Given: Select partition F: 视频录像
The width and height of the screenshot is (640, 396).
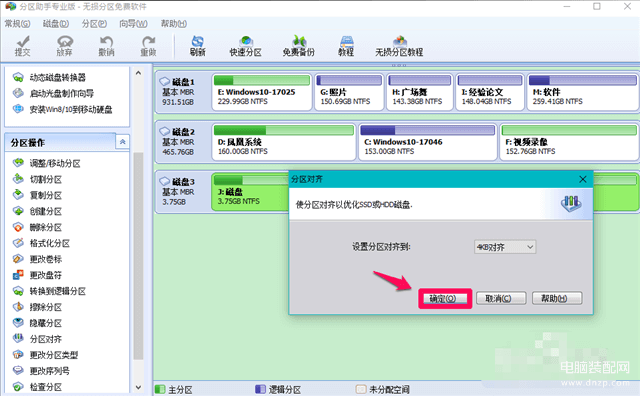Looking at the screenshot, I should 570,142.
